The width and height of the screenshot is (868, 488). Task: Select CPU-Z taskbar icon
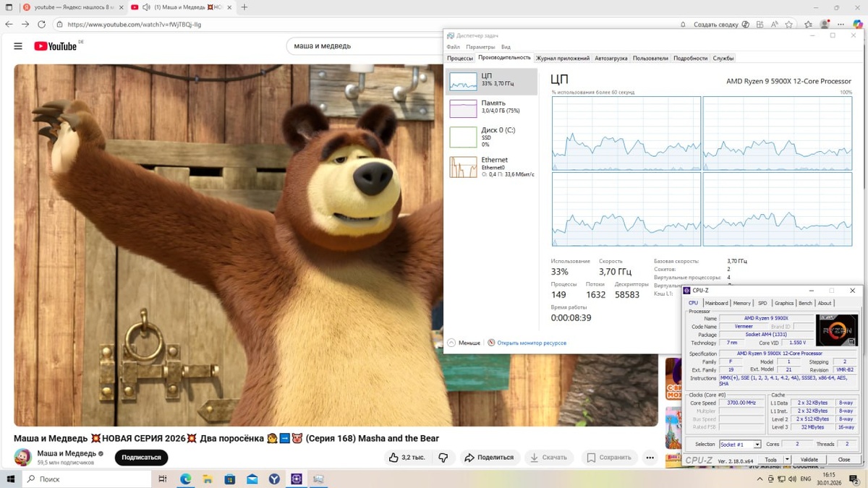[297, 479]
